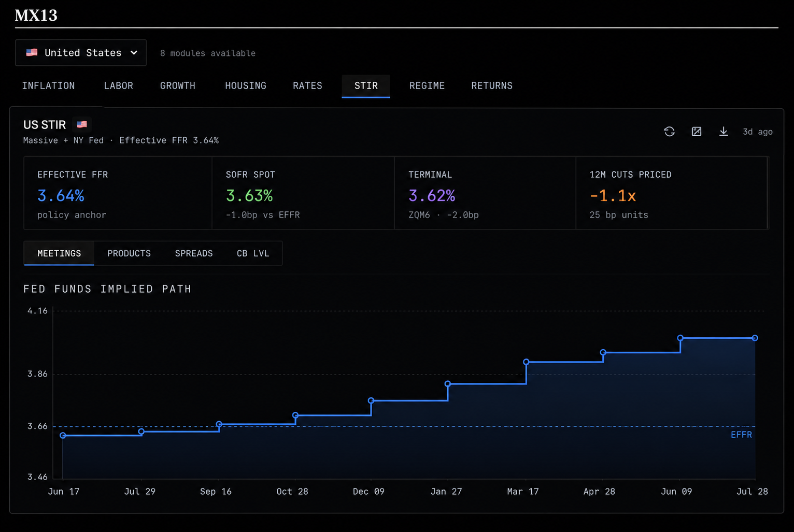Click the SOFR Spot 3.63% value

[249, 196]
